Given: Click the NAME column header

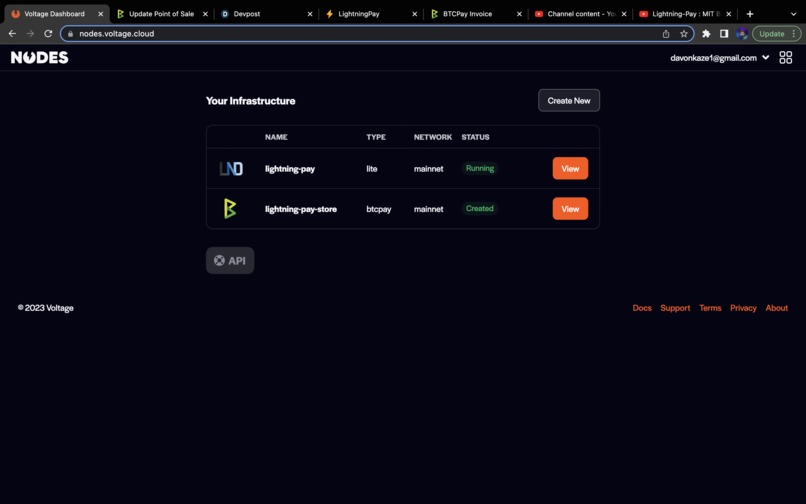Looking at the screenshot, I should tap(276, 137).
